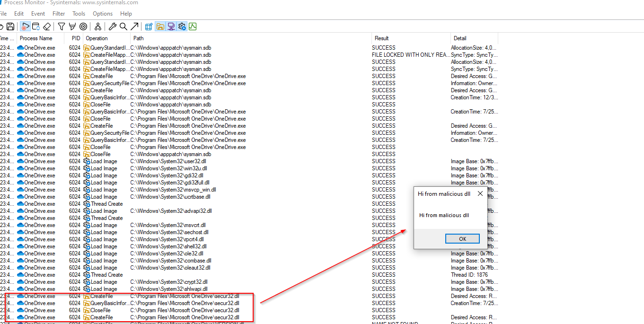644x324 pixels.
Task: Click the Load Image icon for sechost.dll
Action: 87,232
